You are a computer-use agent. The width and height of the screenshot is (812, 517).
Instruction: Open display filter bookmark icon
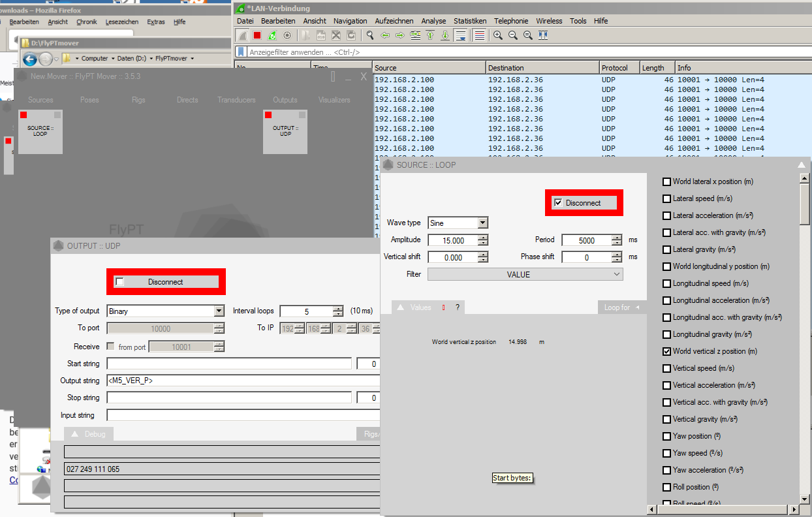tap(241, 52)
